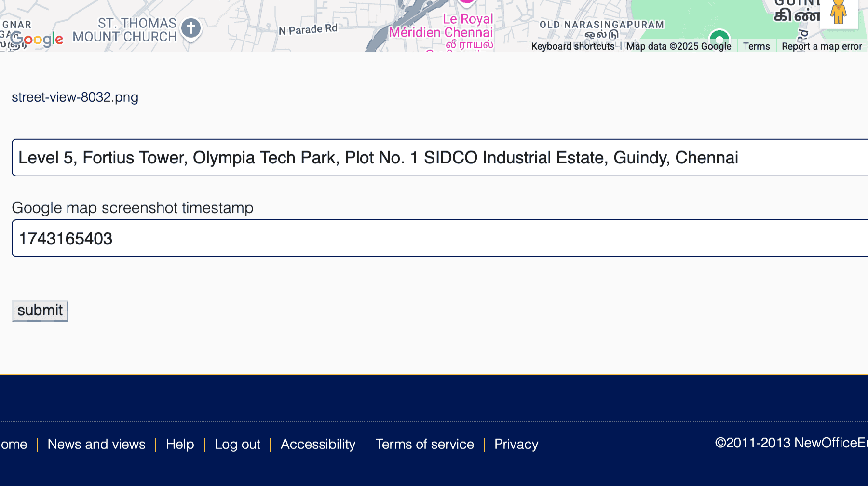Screen dimensions: 868x487
Task: Open the Help footer link
Action: 180,444
